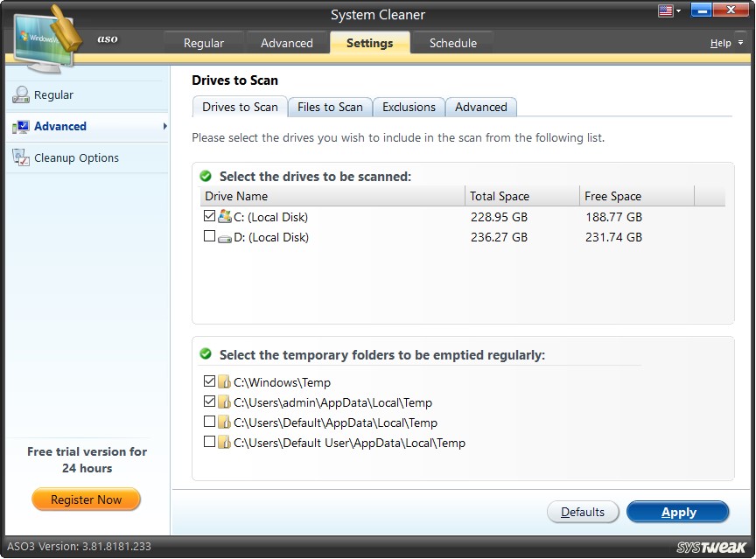Apply the current scan settings
The width and height of the screenshot is (756, 559).
click(x=678, y=512)
